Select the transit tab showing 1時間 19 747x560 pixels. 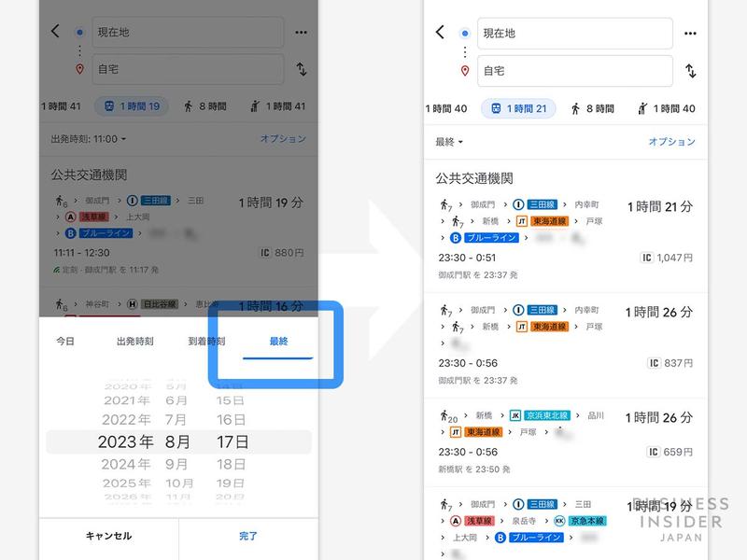point(132,106)
